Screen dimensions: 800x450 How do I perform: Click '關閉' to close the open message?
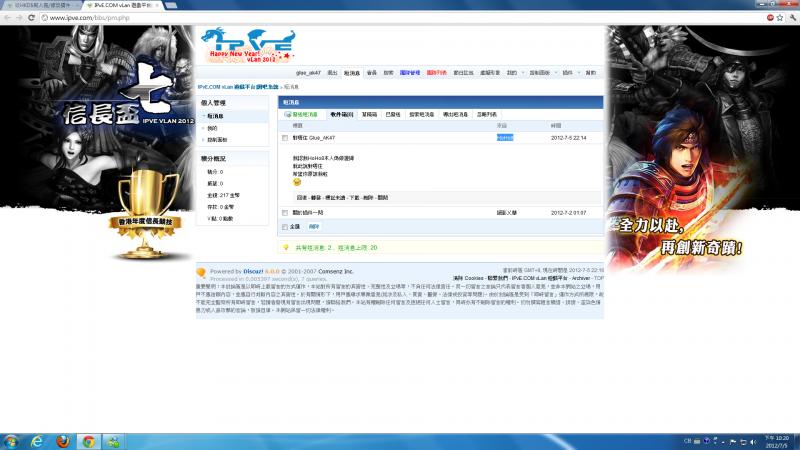pos(383,197)
